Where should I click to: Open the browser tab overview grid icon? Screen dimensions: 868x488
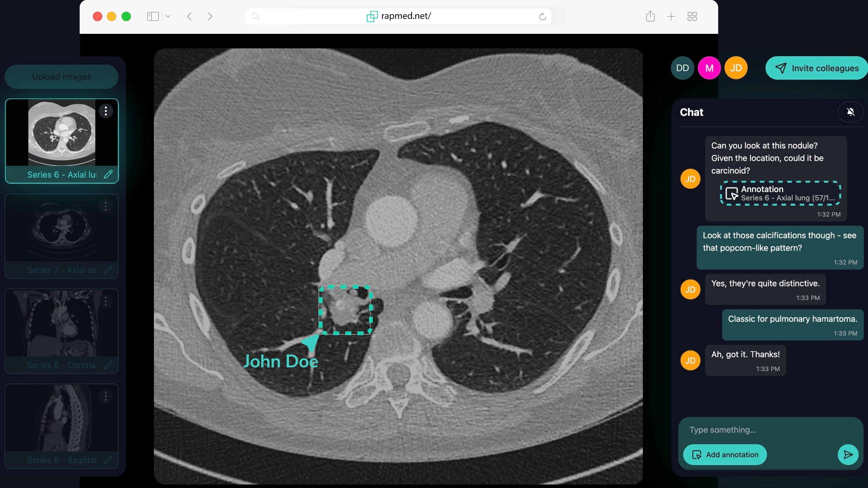pyautogui.click(x=692, y=16)
